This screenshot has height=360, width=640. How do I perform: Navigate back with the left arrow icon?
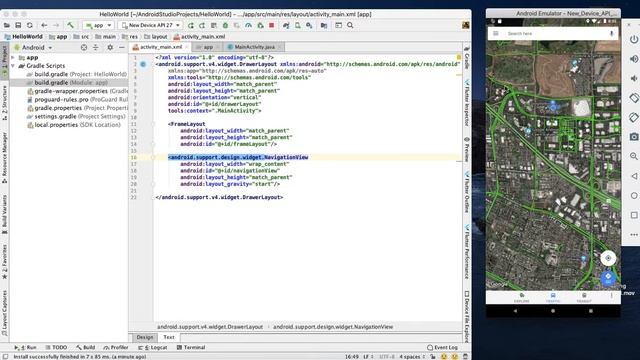(44, 25)
